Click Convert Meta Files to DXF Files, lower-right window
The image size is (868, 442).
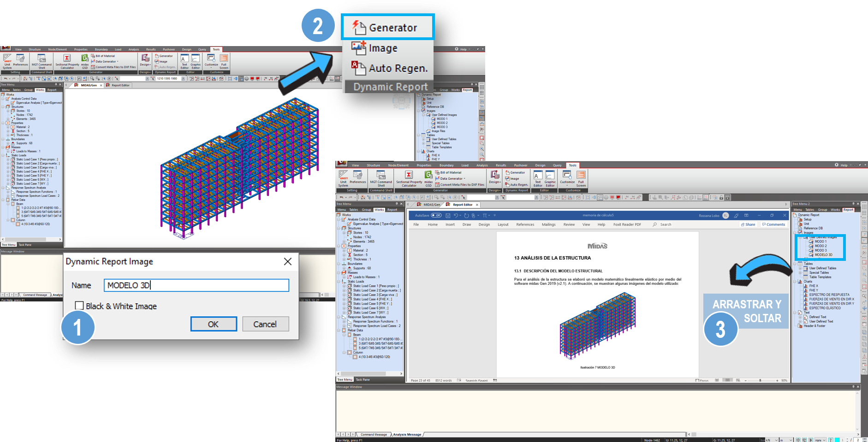[x=459, y=184]
